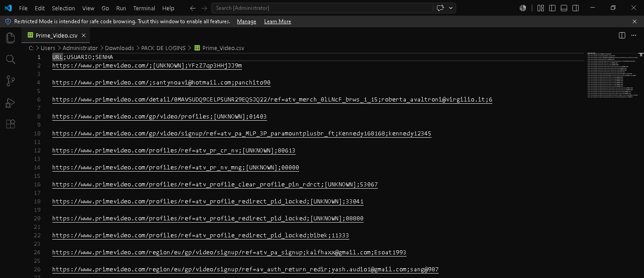Open the View menu
This screenshot has height=278, width=644.
point(89,8)
